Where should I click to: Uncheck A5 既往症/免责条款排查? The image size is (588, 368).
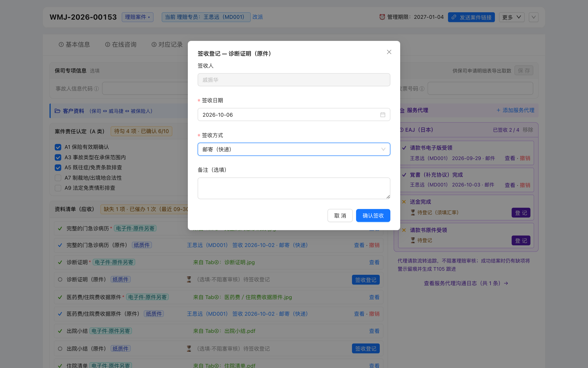pyautogui.click(x=58, y=168)
